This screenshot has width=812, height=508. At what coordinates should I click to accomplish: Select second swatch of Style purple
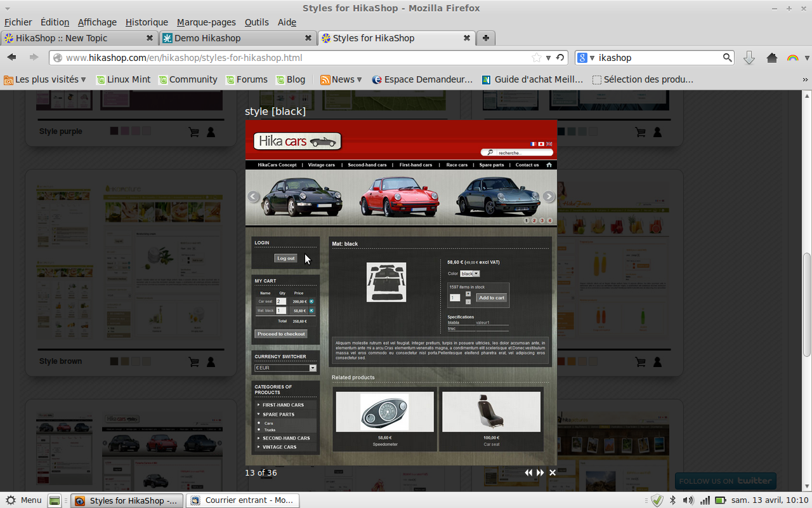125,131
